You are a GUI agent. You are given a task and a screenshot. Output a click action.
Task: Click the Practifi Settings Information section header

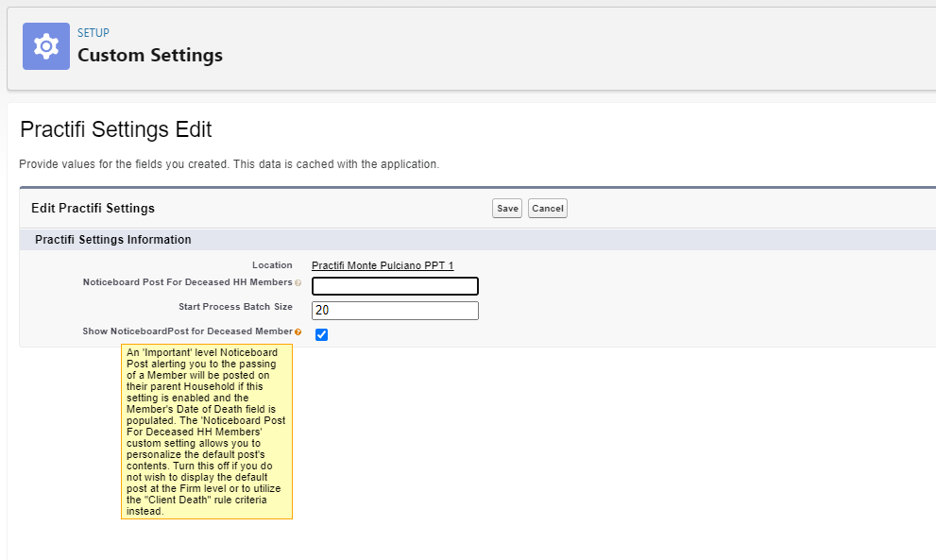pyautogui.click(x=112, y=240)
